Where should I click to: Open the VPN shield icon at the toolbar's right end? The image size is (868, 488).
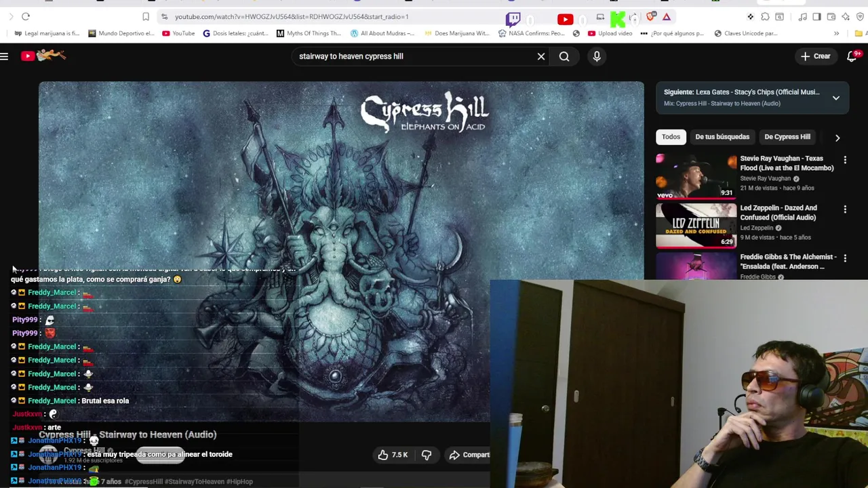860,17
